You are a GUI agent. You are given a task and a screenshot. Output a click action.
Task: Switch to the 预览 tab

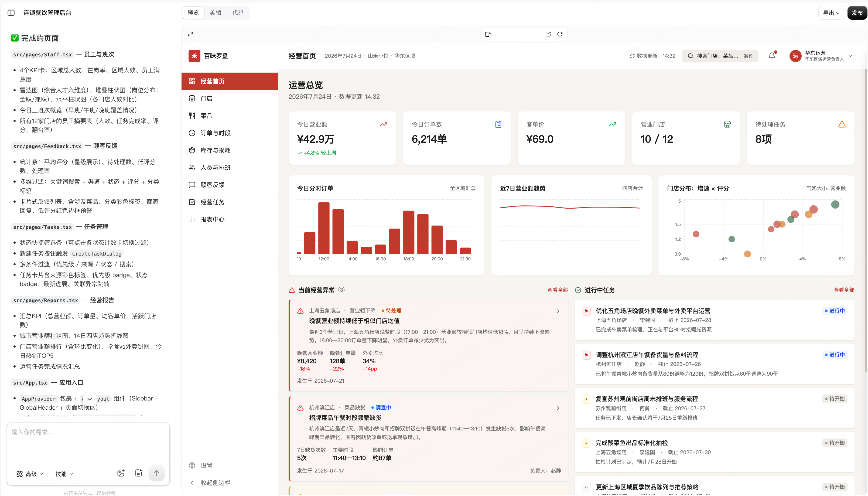193,13
